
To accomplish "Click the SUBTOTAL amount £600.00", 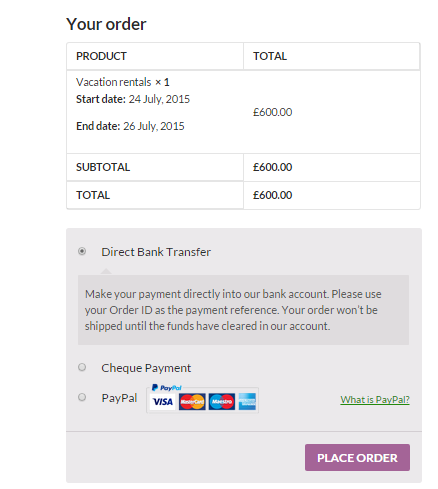I will coord(272,167).
